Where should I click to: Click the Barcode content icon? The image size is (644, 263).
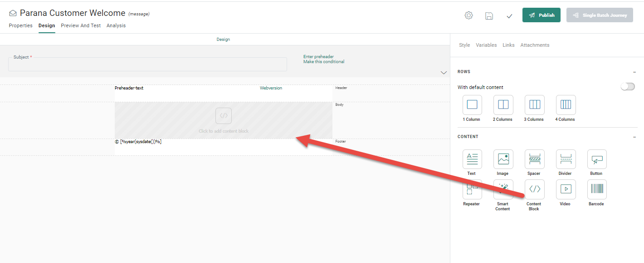click(596, 189)
